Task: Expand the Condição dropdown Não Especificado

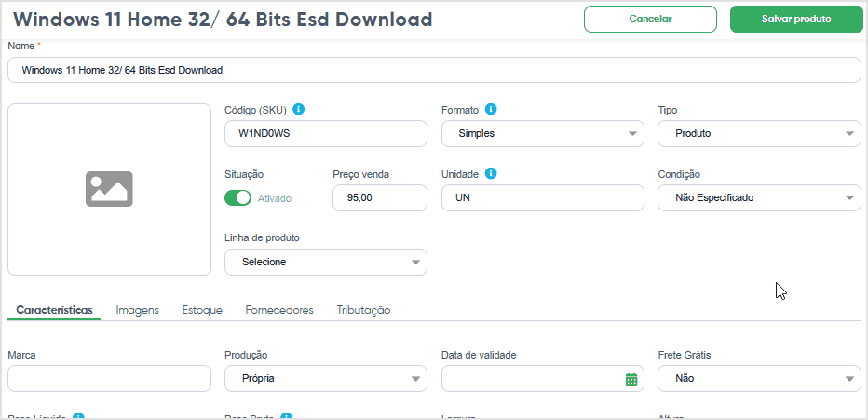Action: 759,198
